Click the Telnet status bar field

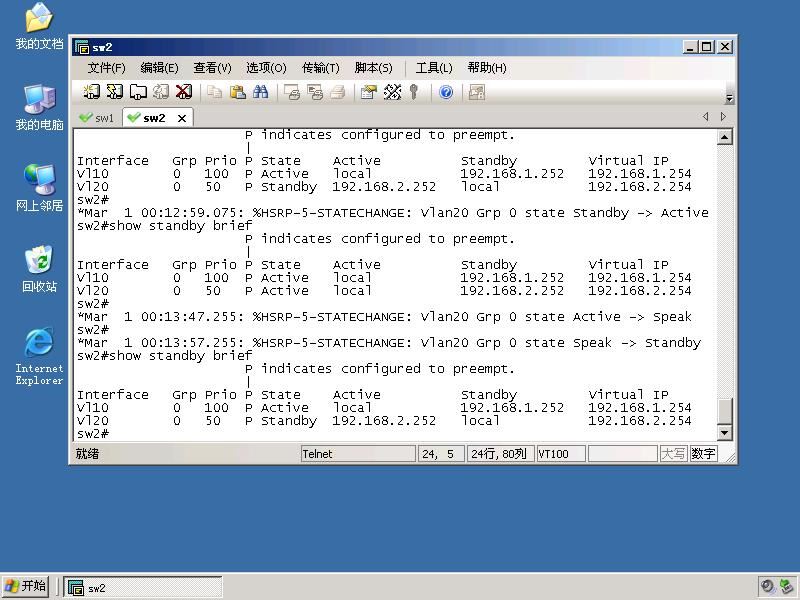(358, 454)
